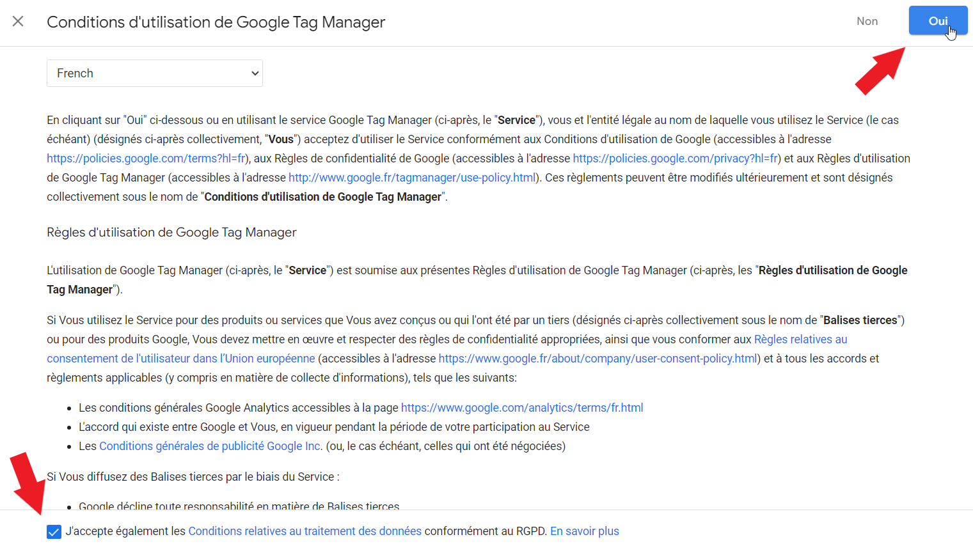This screenshot has width=973, height=560.
Task: Select the Règles d'utilisation de Google Tag Manager heading
Action: 171,233
